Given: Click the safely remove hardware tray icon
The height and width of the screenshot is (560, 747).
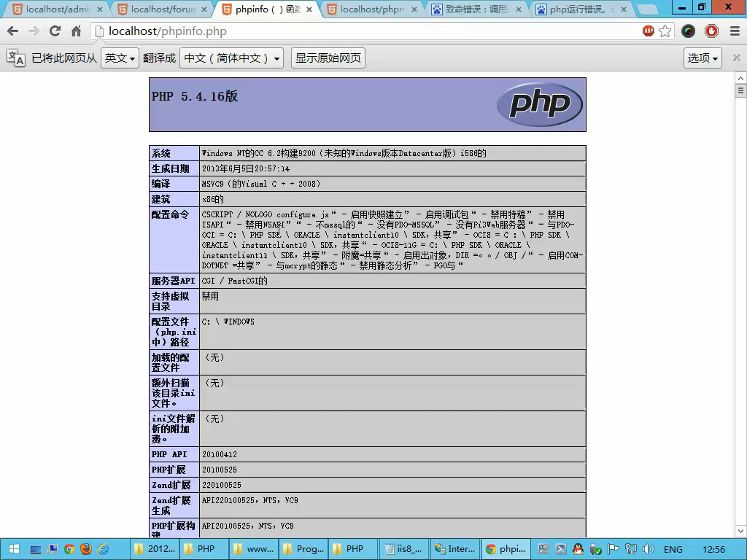Looking at the screenshot, I should point(595,549).
